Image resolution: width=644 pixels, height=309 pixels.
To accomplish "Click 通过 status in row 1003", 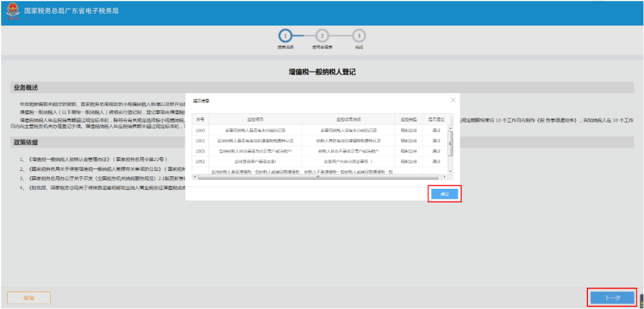I will [x=436, y=151].
